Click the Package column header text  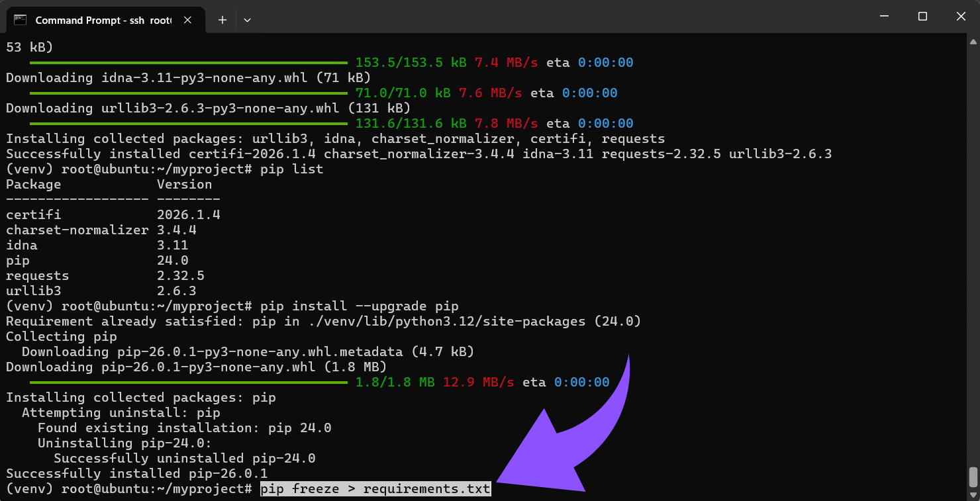point(33,185)
